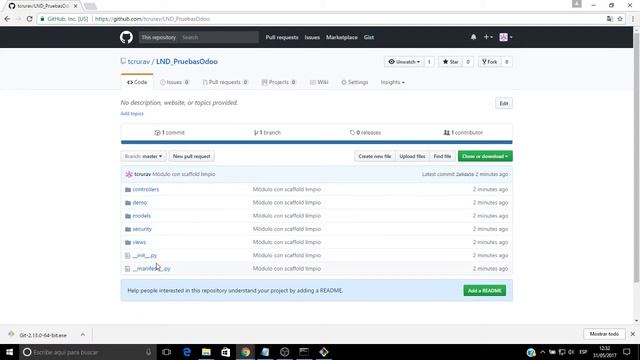
Task: Click the security folder icon
Action: tap(128, 229)
